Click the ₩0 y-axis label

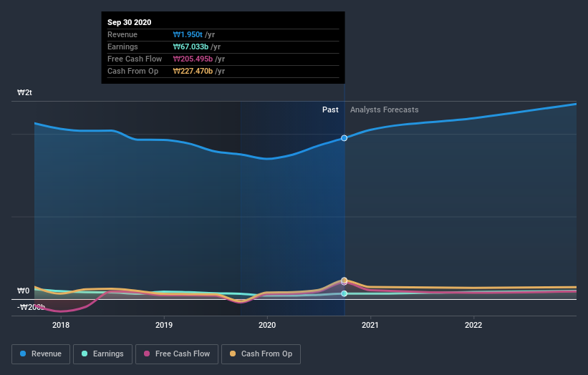coord(23,291)
